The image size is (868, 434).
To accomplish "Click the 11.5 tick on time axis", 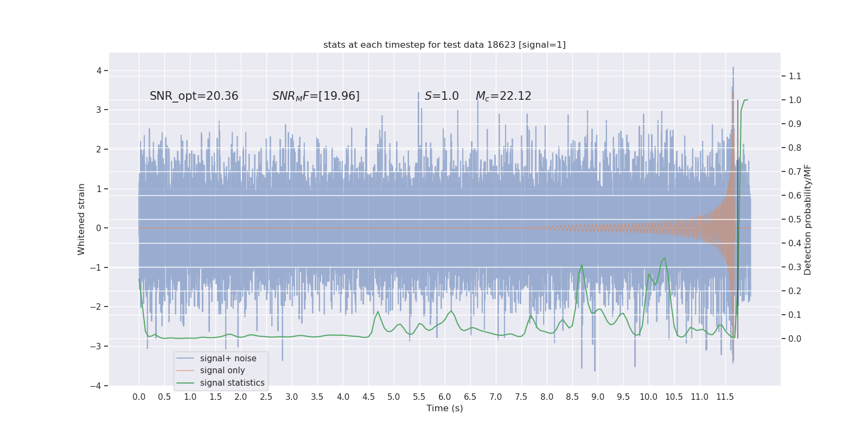I will coord(725,397).
